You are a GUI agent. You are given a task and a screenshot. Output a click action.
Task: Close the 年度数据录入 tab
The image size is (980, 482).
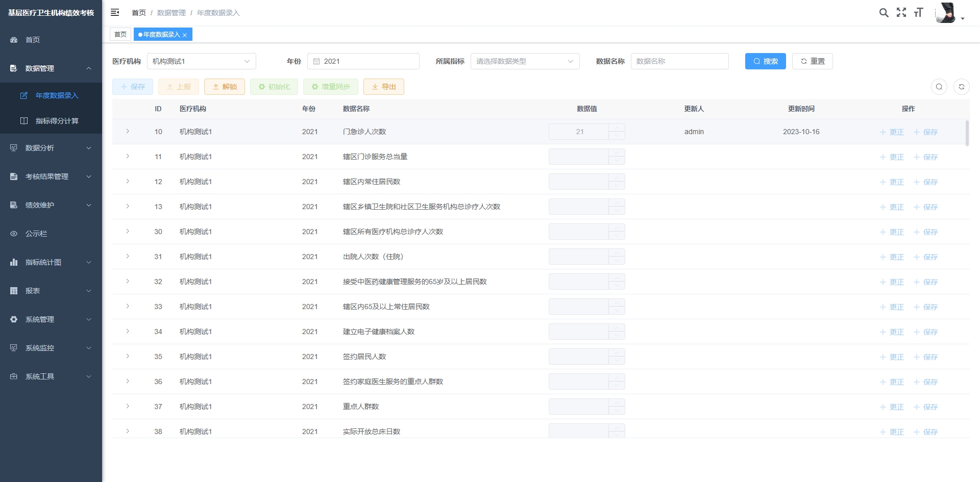185,35
